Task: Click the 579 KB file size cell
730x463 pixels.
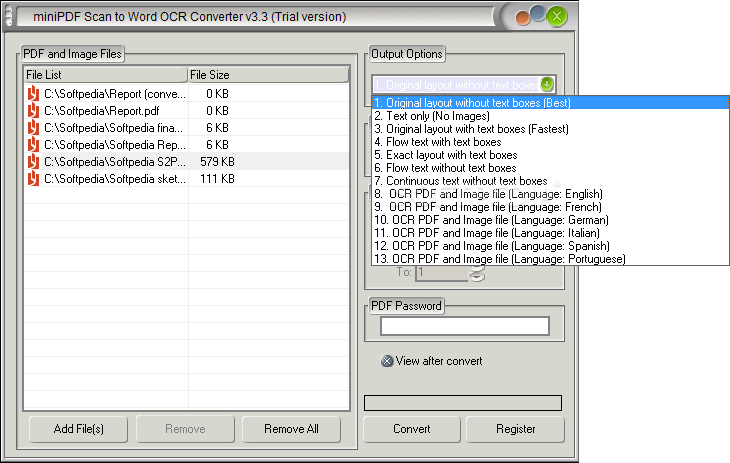Action: coord(217,162)
